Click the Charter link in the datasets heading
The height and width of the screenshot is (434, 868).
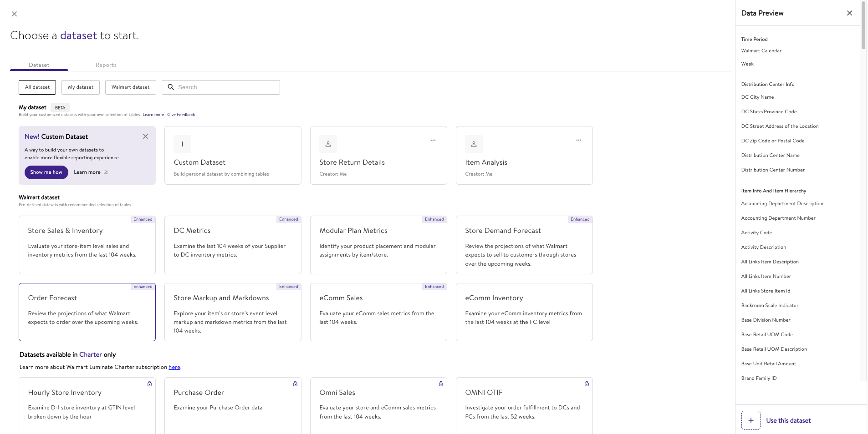coord(91,355)
